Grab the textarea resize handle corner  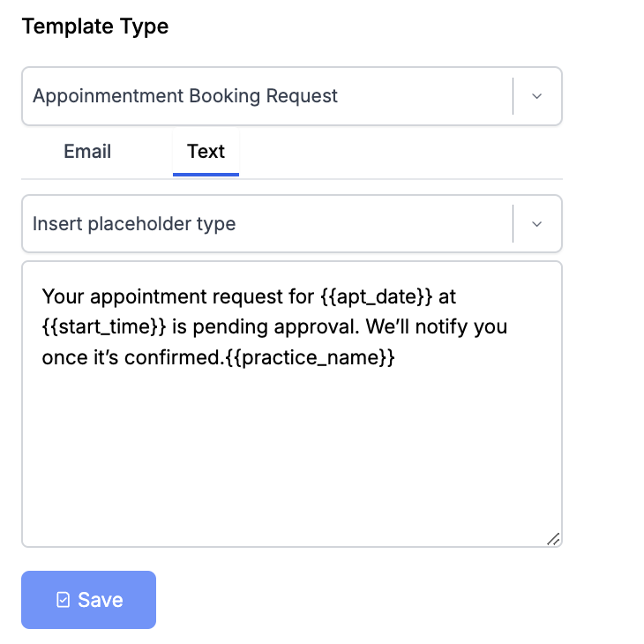[x=553, y=538]
